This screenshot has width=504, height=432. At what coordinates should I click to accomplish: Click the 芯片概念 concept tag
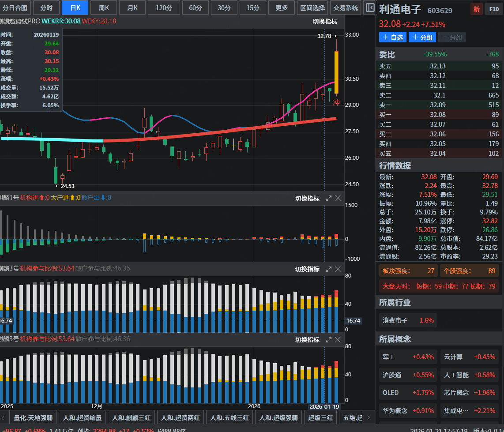pyautogui.click(x=470, y=393)
